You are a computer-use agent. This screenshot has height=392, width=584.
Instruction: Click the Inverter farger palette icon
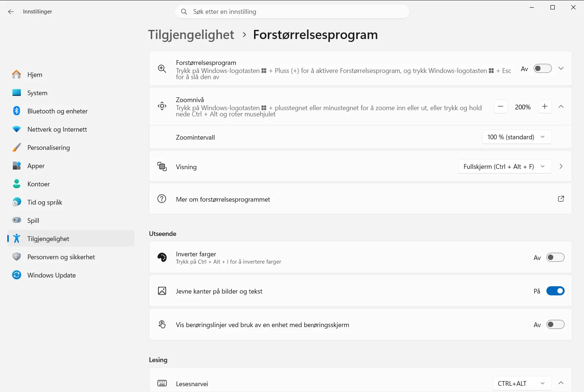point(162,257)
